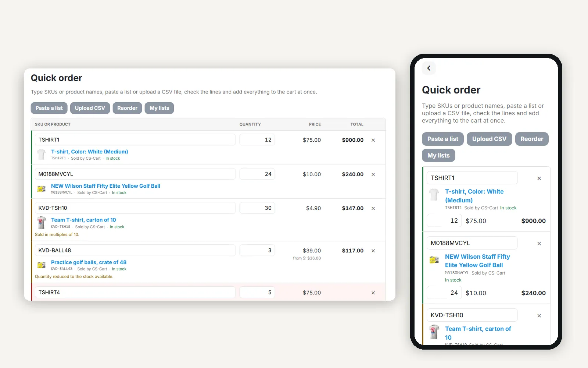Edit quantity 12 field on desktop

[257, 140]
